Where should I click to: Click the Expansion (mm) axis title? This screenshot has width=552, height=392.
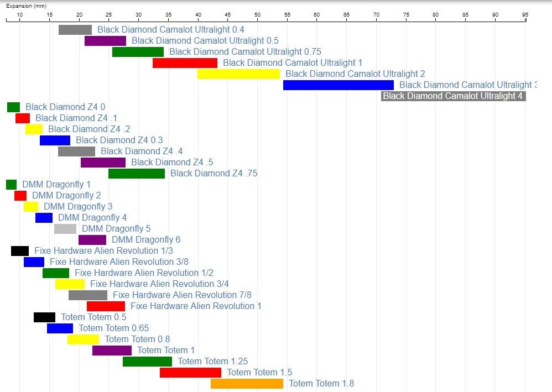26,6
